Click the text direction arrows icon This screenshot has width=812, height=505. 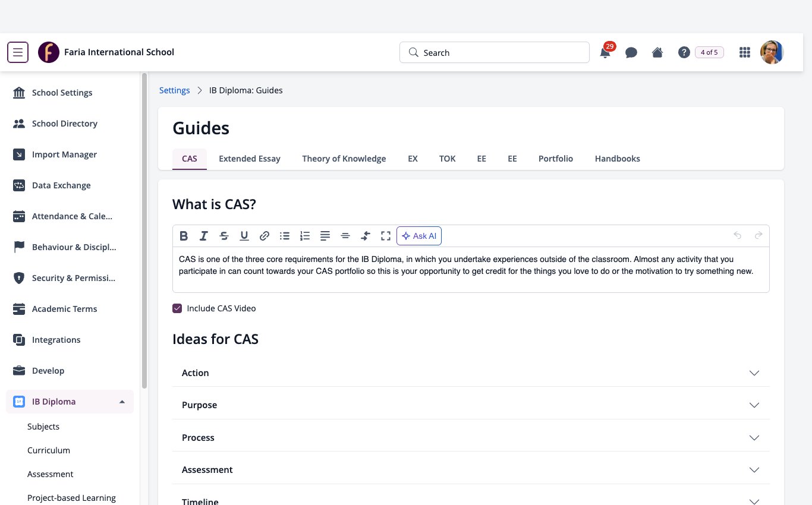coord(366,236)
